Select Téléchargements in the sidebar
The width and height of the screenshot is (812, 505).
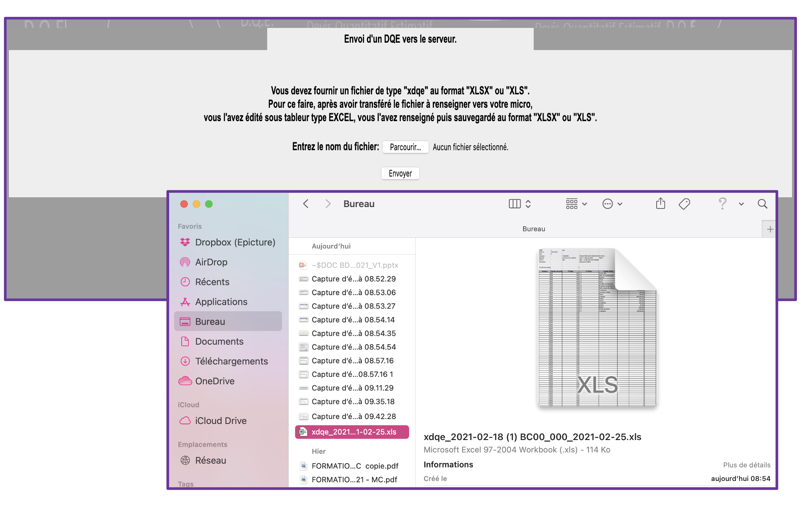[x=231, y=361]
